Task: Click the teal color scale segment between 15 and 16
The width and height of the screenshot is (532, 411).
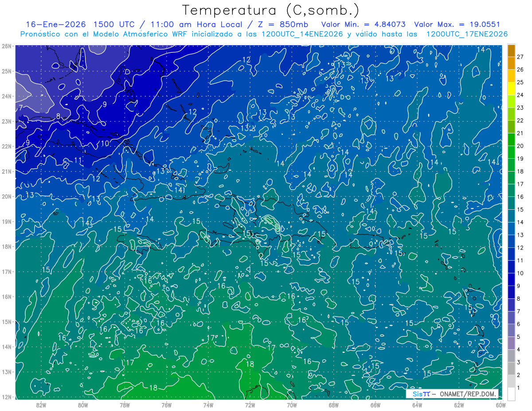Action: [511, 203]
